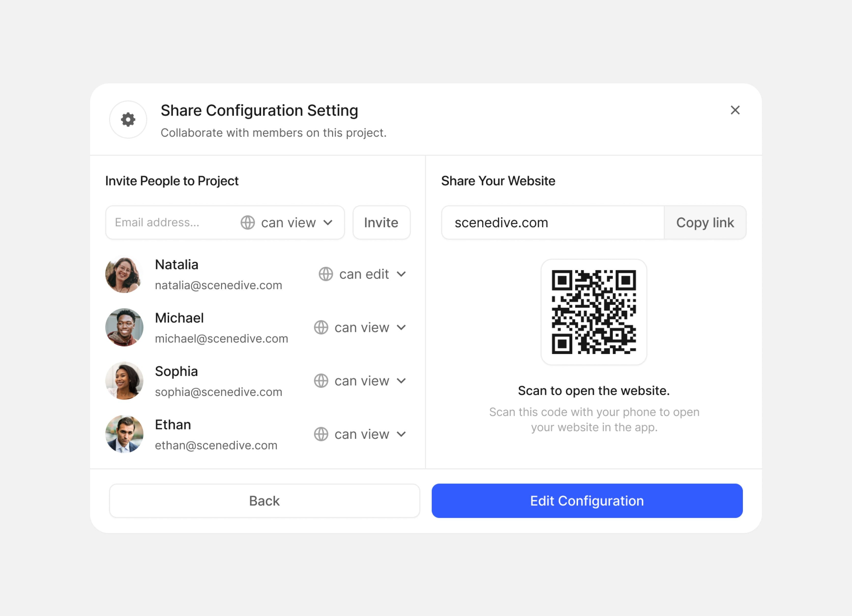This screenshot has width=852, height=616.
Task: Select the natalia@scenedive.com email text
Action: click(x=218, y=285)
